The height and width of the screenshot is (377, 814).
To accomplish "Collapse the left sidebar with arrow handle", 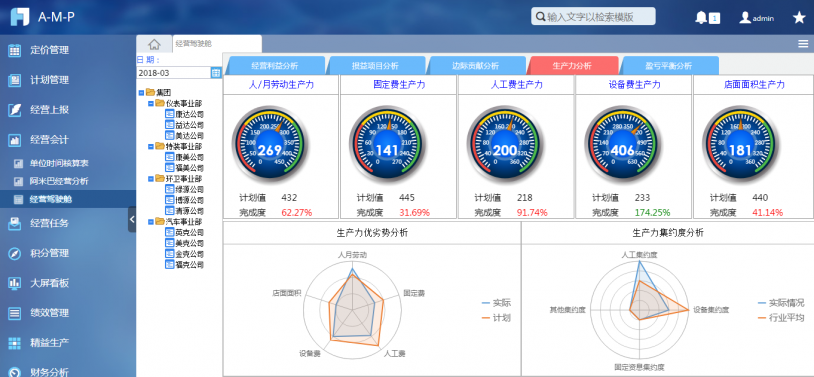I will [x=132, y=220].
